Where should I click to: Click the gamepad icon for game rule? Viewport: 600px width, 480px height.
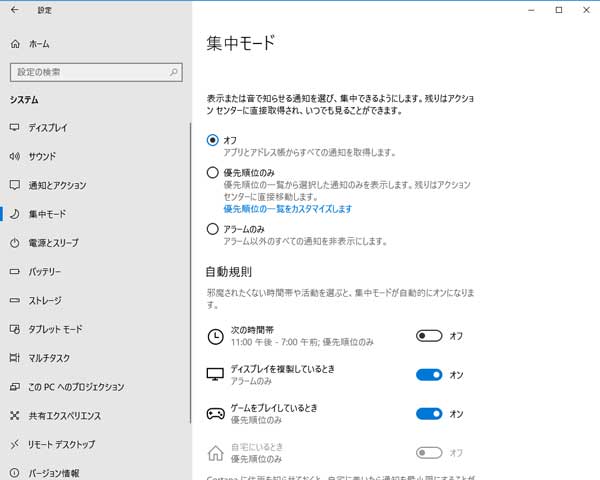(215, 413)
